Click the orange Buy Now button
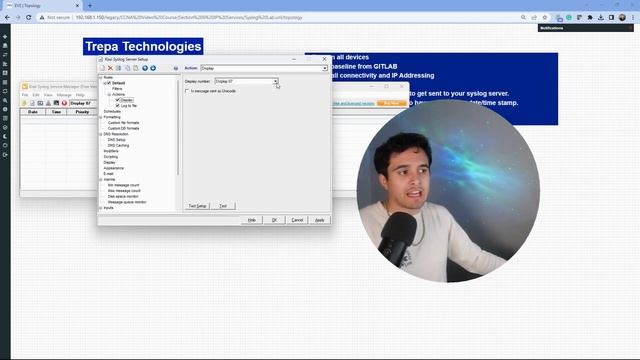 pyautogui.click(x=391, y=103)
